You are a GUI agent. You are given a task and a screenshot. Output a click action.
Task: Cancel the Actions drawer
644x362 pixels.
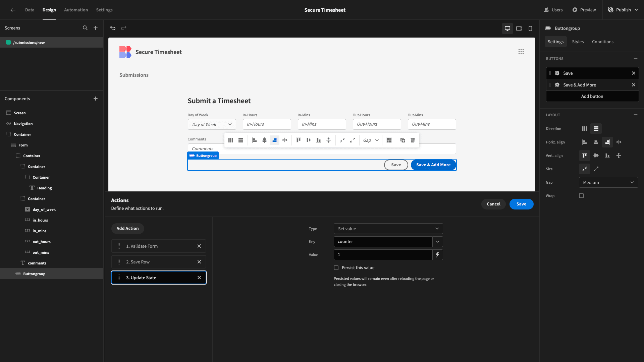pos(493,204)
